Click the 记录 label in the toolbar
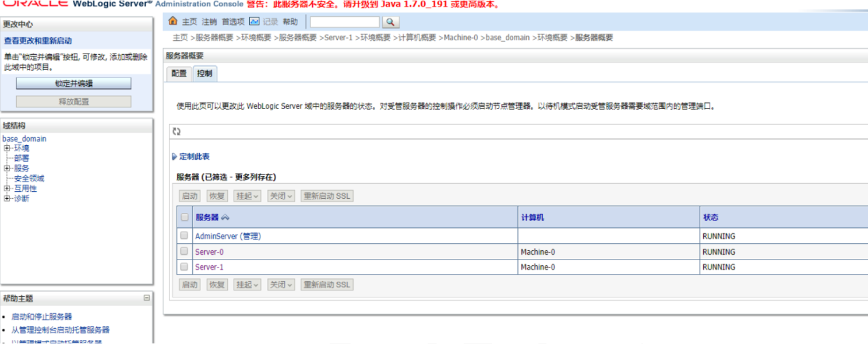 tap(270, 22)
